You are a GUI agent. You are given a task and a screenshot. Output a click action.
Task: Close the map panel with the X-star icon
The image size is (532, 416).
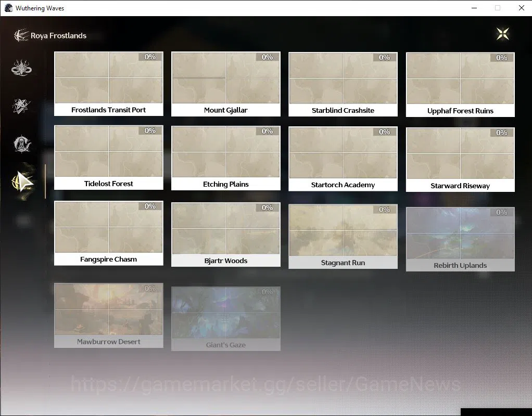(502, 34)
